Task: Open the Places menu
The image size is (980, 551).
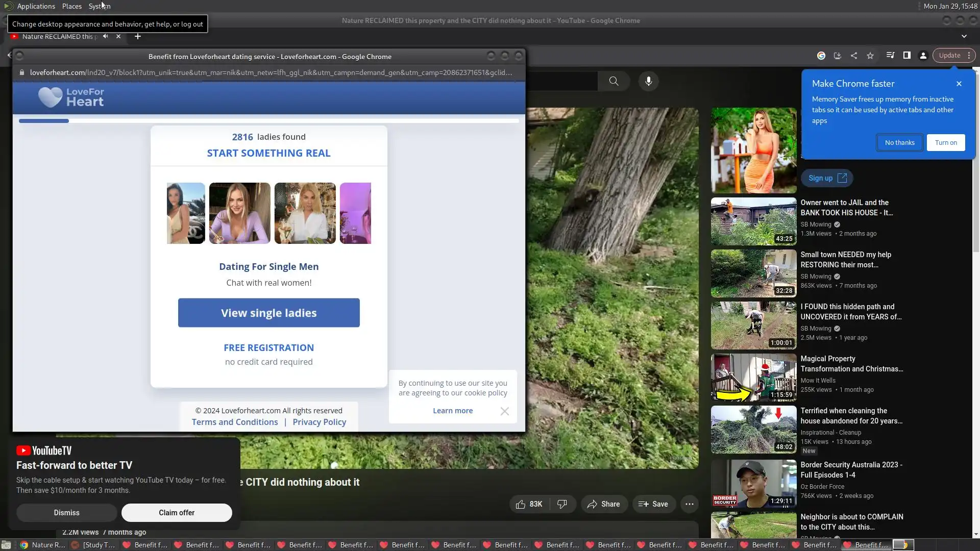Action: 71,6
